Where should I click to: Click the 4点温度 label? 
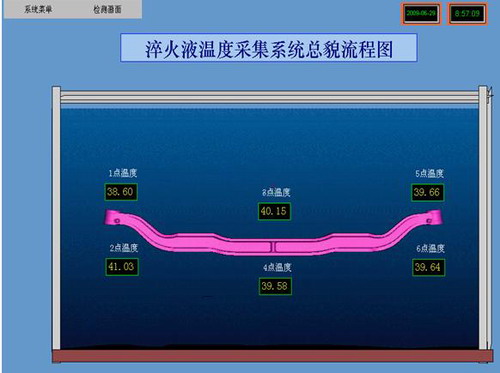tap(277, 267)
